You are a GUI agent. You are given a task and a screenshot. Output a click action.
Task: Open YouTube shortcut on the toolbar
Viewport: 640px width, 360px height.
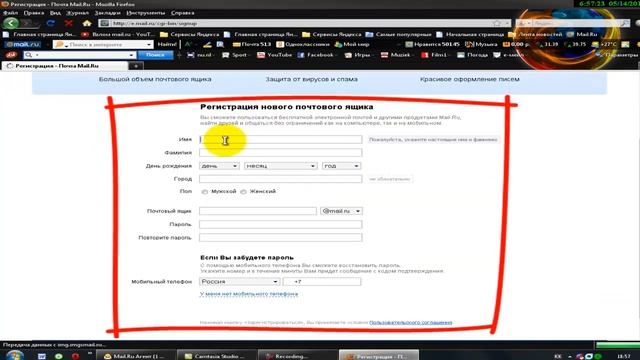click(x=275, y=55)
